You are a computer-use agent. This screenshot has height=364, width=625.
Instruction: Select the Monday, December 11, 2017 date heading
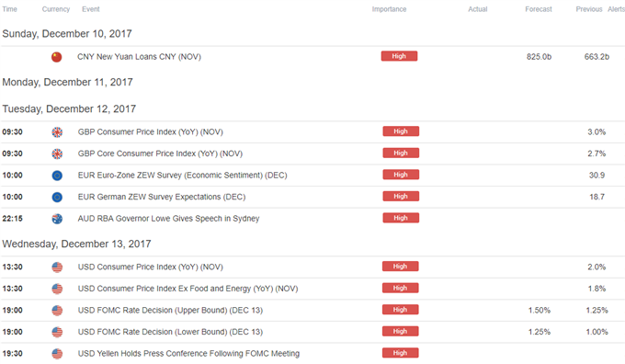pyautogui.click(x=67, y=82)
